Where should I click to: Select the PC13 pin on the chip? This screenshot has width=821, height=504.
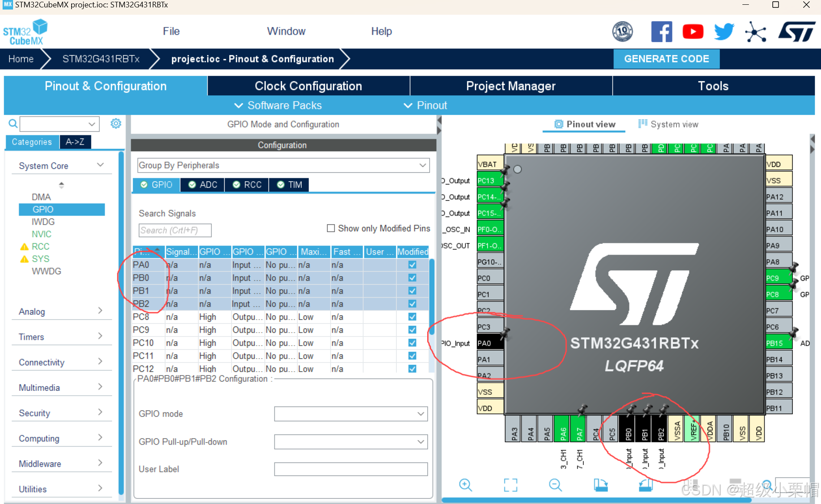click(x=490, y=180)
